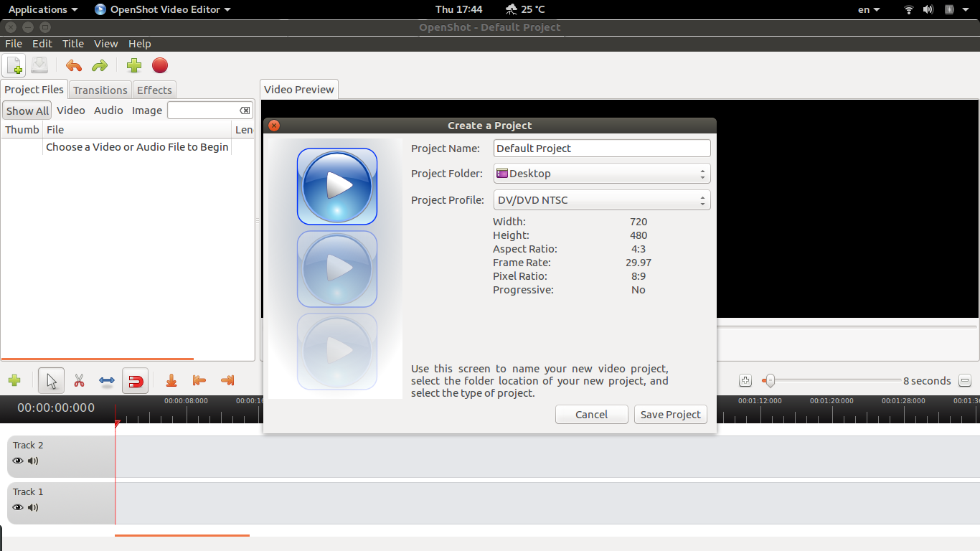Open the en keyboard language dropdown
This screenshot has height=551, width=980.
[x=869, y=9]
